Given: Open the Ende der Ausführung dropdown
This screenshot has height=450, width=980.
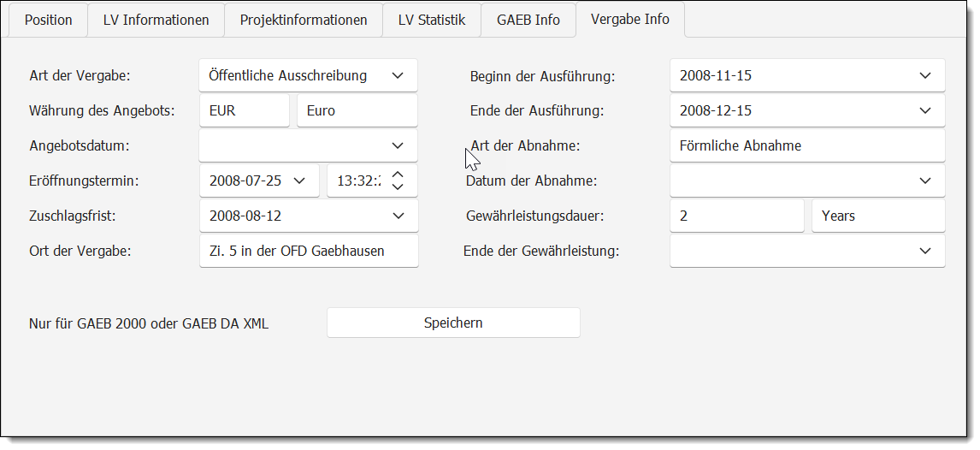Looking at the screenshot, I should point(924,110).
